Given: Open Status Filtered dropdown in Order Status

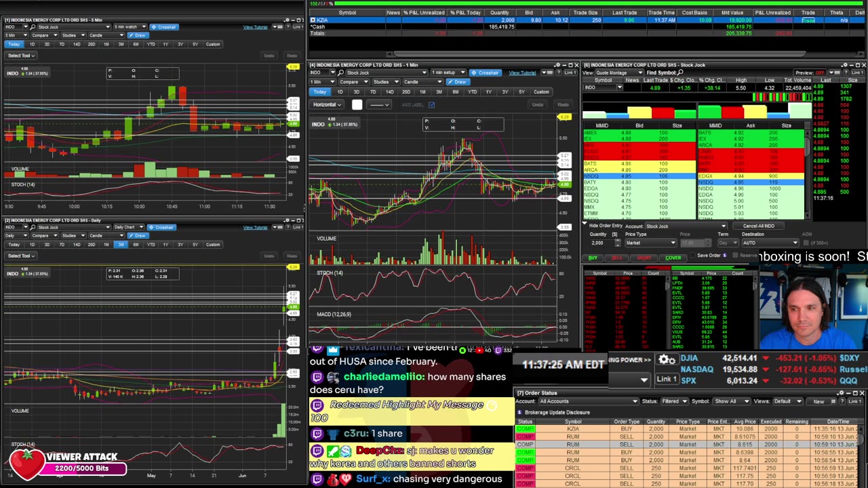Looking at the screenshot, I should coord(674,401).
